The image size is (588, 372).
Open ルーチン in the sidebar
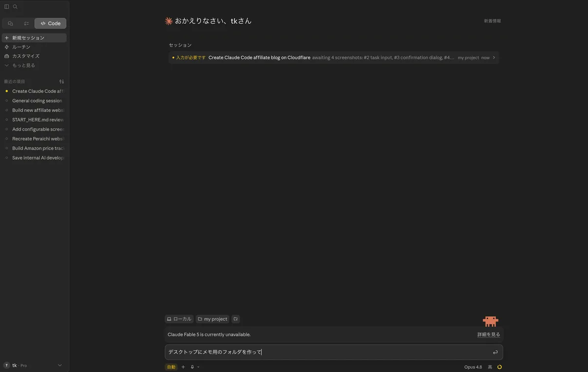(x=34, y=47)
